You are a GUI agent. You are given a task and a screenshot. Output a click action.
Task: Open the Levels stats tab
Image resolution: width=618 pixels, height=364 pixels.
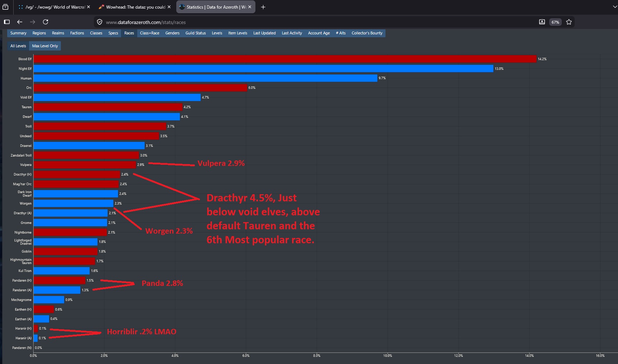click(217, 33)
